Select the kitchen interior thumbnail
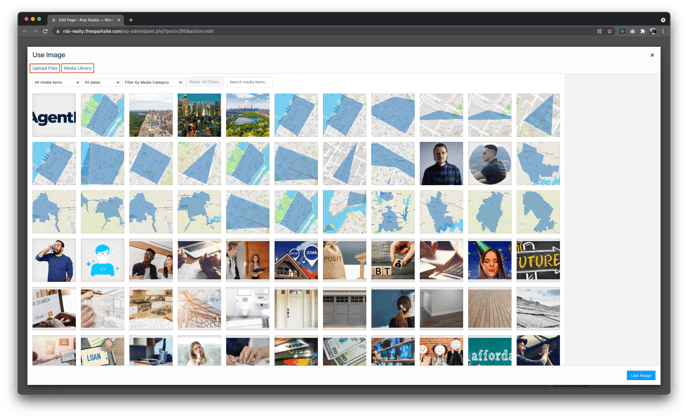 pos(151,308)
